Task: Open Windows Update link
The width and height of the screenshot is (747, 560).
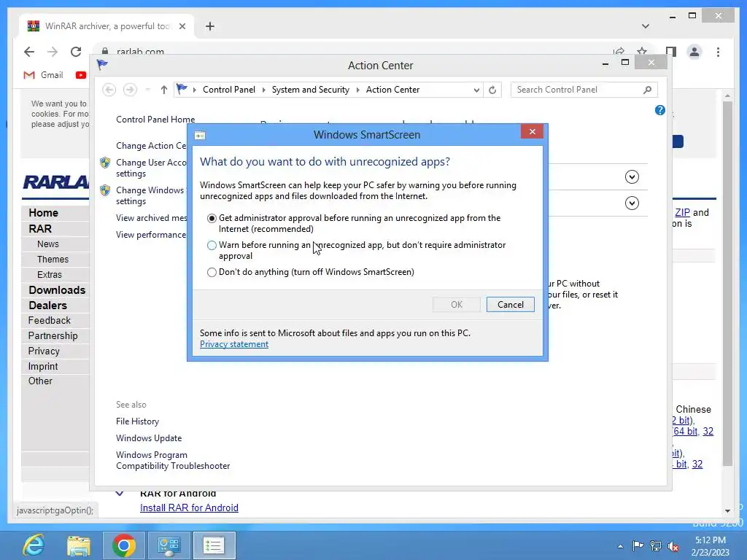Action: pyautogui.click(x=149, y=438)
